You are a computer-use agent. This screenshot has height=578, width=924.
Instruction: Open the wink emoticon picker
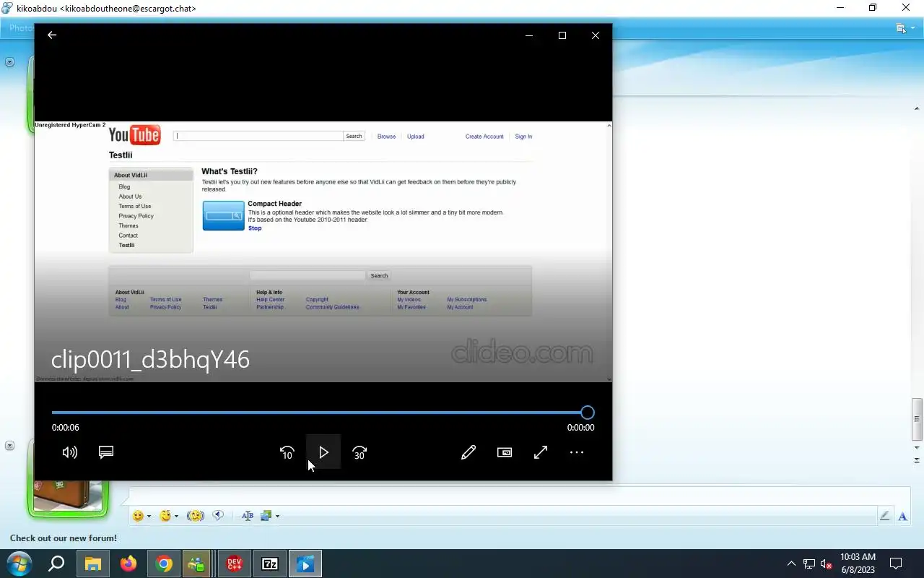pos(165,516)
